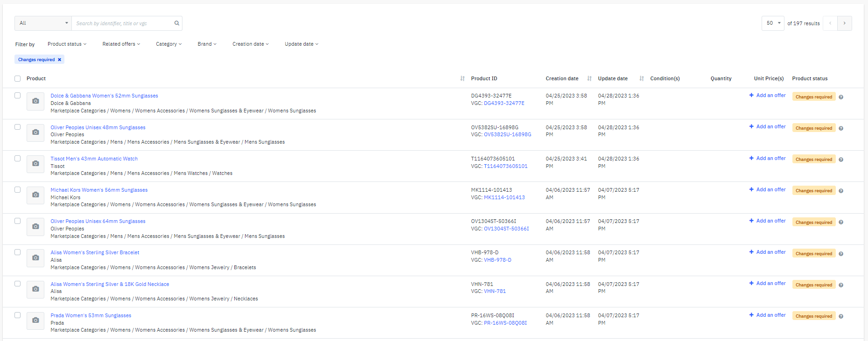Remove the Changes required filter tag

click(60, 60)
